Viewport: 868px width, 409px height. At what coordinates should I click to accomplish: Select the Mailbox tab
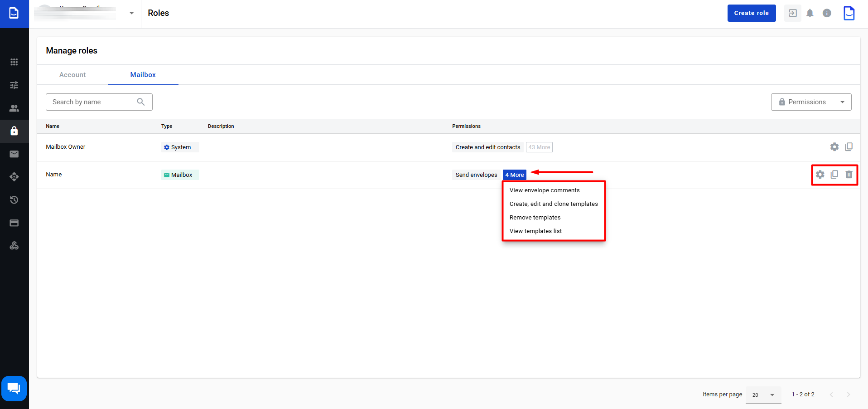pos(143,75)
